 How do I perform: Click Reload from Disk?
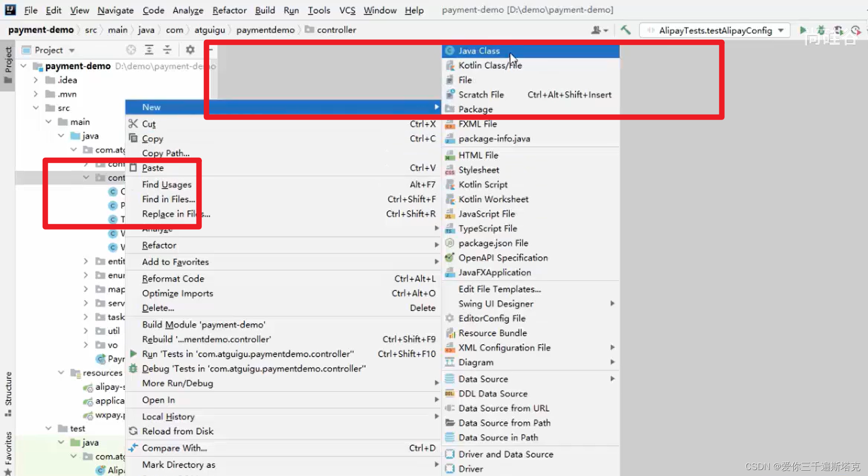point(283,431)
